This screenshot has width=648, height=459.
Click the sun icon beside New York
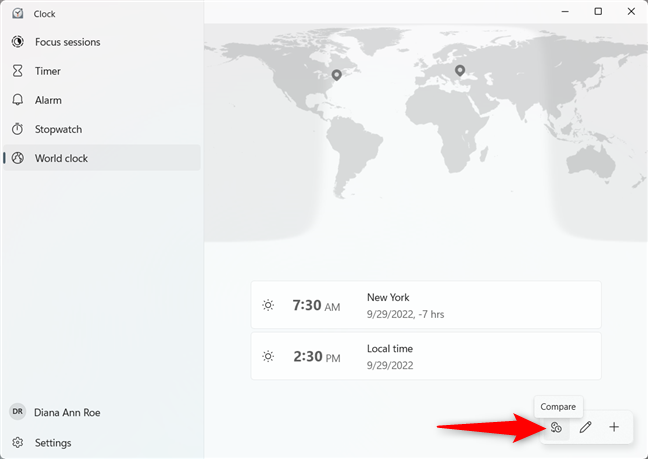(268, 305)
